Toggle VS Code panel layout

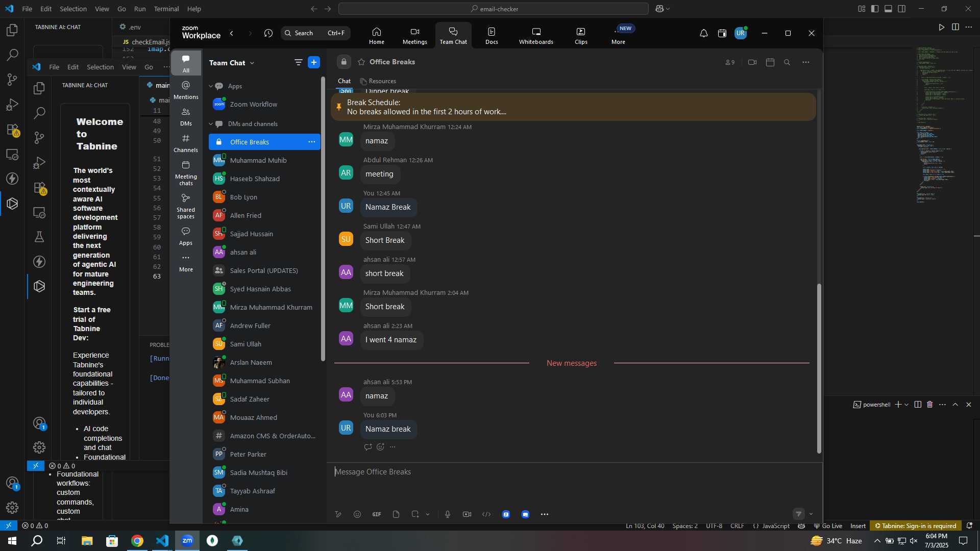pos(888,9)
